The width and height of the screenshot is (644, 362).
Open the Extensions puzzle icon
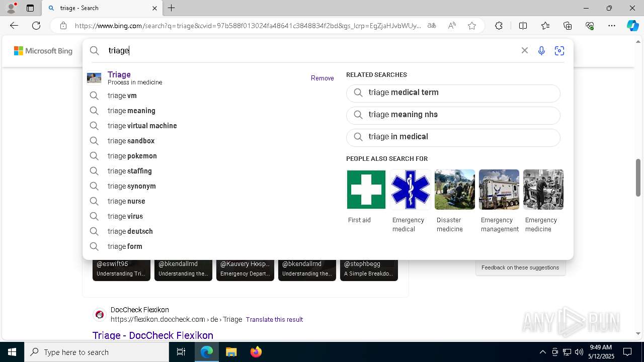499,26
